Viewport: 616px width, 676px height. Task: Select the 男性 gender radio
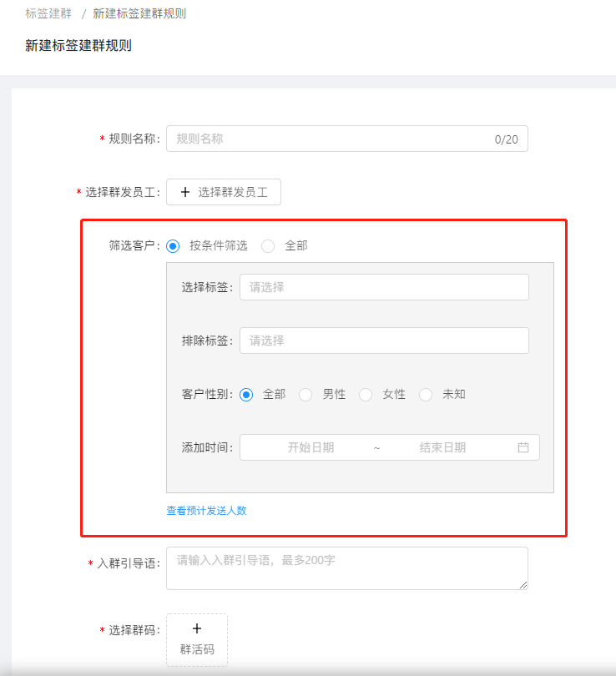pos(305,395)
